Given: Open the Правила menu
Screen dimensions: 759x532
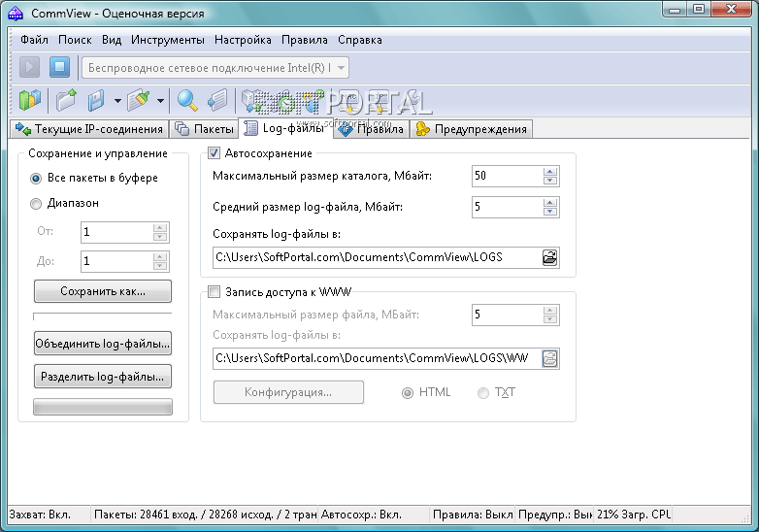Looking at the screenshot, I should pyautogui.click(x=305, y=40).
